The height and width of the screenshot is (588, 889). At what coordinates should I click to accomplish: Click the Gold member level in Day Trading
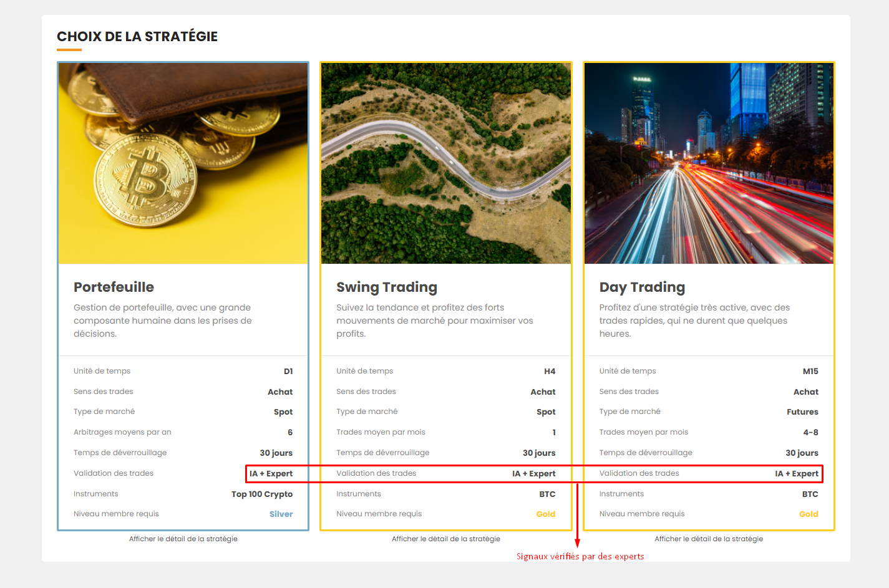809,514
